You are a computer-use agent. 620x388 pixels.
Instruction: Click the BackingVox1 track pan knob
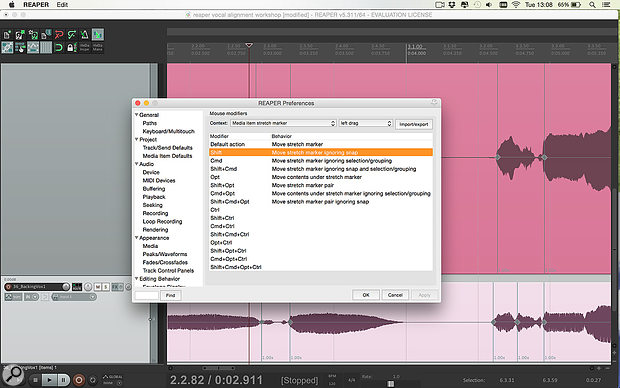[x=88, y=287]
